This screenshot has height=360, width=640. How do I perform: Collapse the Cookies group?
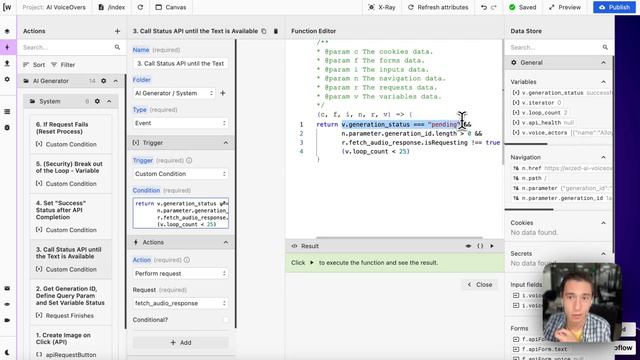603,223
